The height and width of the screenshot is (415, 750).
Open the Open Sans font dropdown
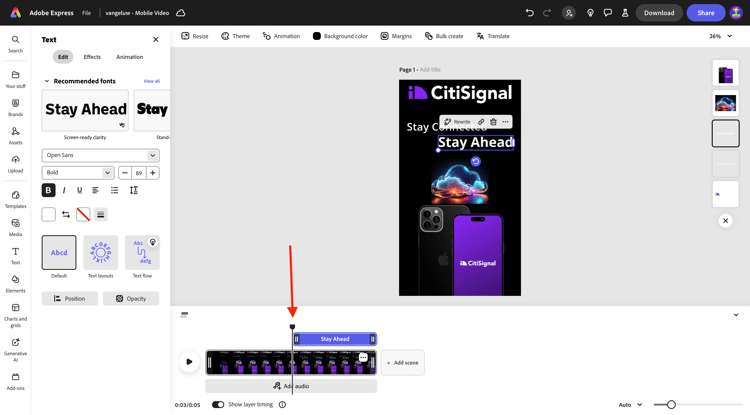pyautogui.click(x=100, y=155)
